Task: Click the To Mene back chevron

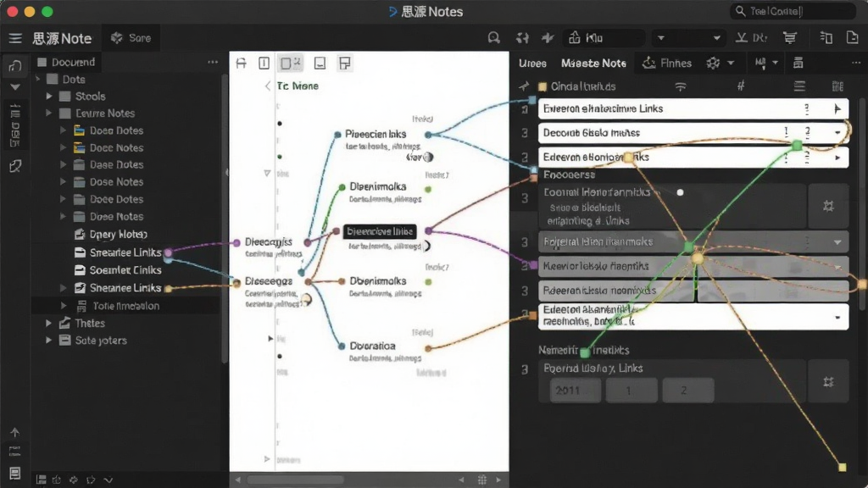Action: pyautogui.click(x=268, y=86)
